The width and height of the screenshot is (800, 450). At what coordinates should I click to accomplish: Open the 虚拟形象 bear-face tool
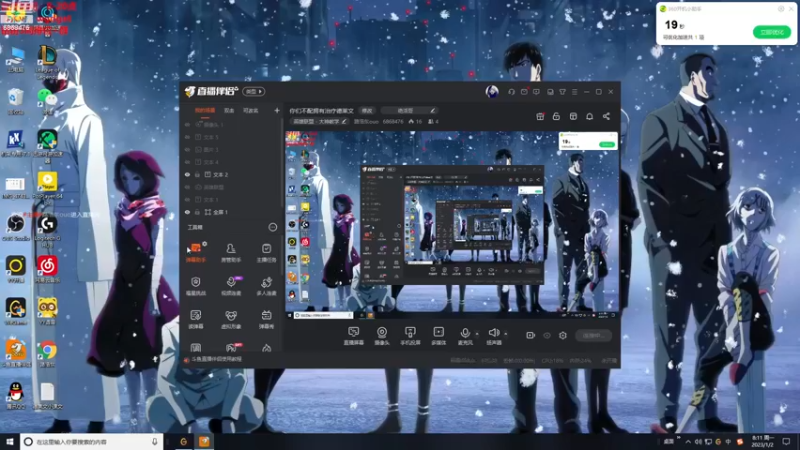(231, 319)
